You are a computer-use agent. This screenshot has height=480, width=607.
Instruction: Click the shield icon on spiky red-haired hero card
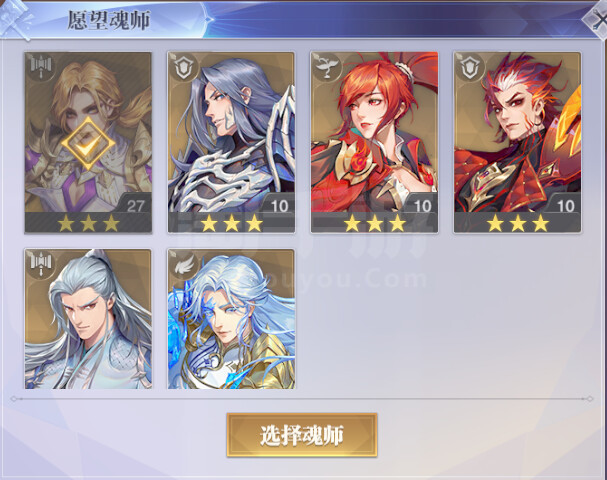pos(470,68)
